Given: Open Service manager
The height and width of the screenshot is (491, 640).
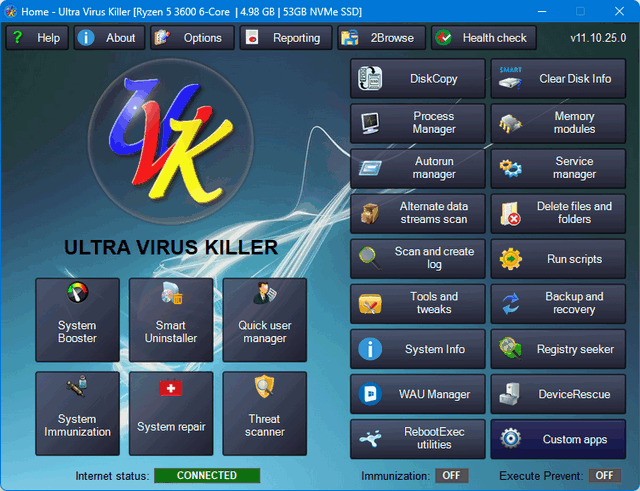Looking at the screenshot, I should (x=558, y=168).
